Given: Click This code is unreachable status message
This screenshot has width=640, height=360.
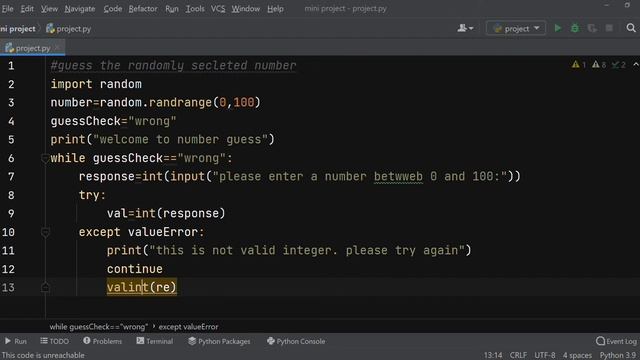Looking at the screenshot, I should point(43,355).
